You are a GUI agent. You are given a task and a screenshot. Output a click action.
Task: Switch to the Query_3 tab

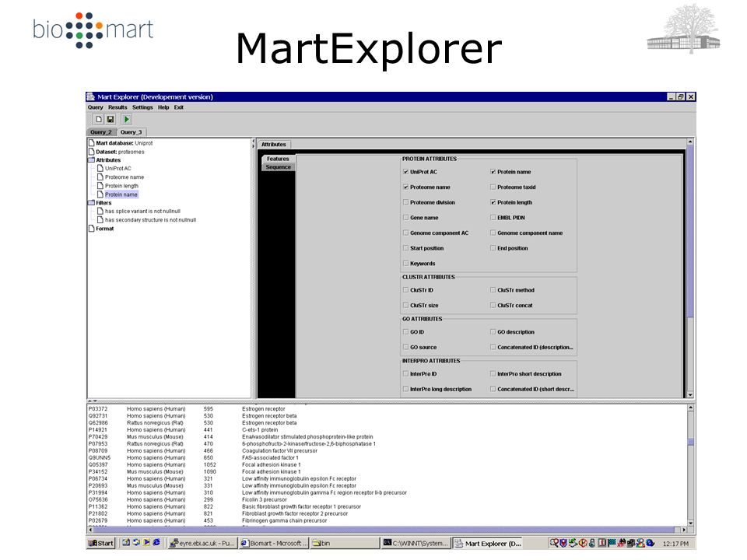131,132
